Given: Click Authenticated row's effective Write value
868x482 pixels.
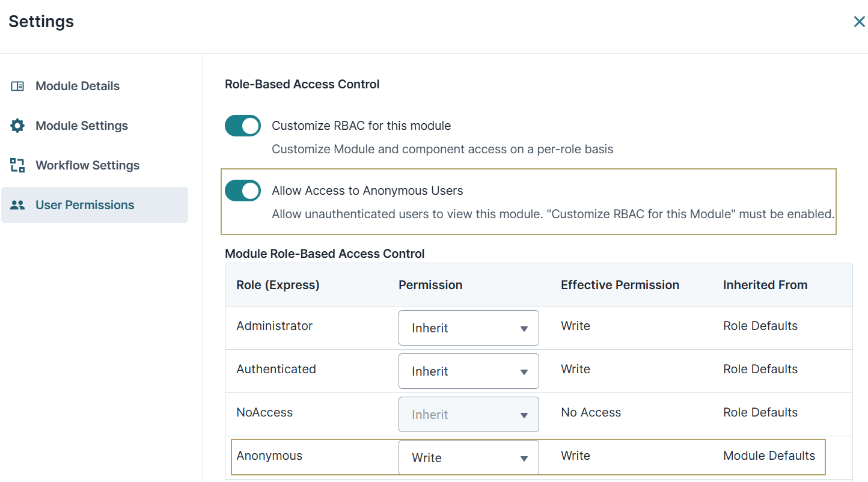Looking at the screenshot, I should 575,369.
